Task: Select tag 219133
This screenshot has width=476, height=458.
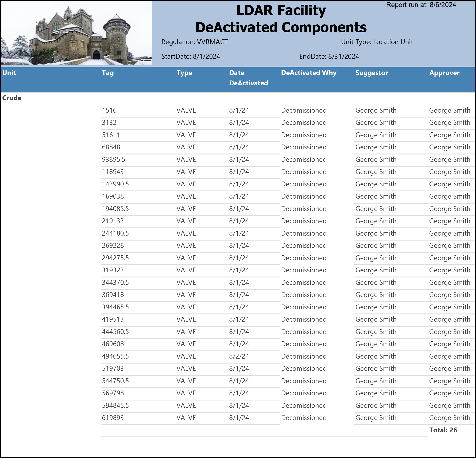Action: point(113,221)
